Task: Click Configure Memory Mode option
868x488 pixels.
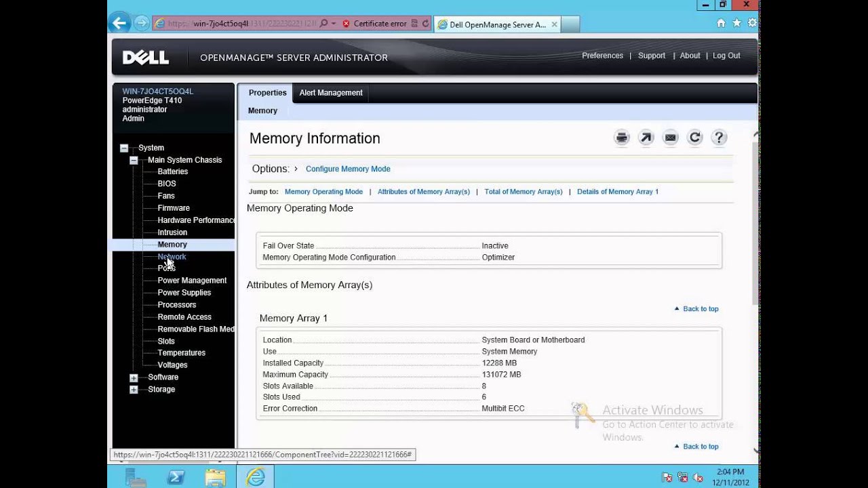Action: (x=348, y=169)
